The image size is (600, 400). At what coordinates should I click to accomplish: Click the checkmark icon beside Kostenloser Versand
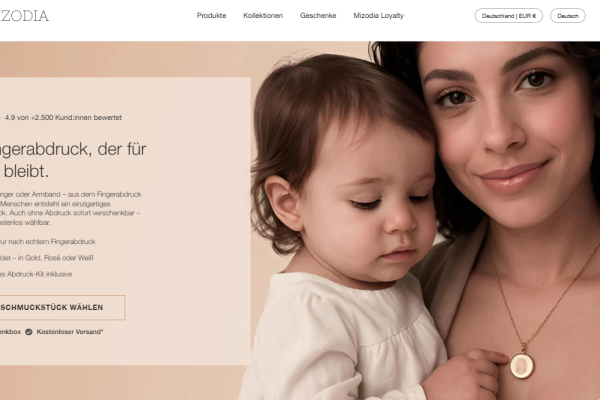29,332
